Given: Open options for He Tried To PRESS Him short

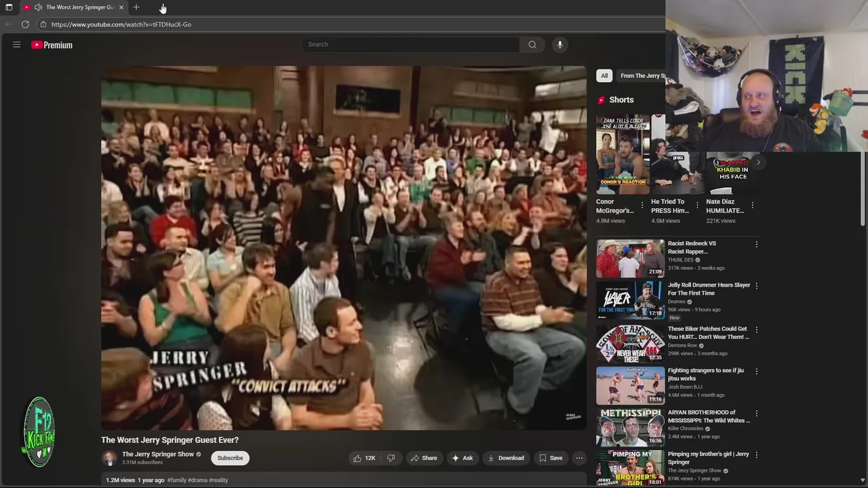Looking at the screenshot, I should click(x=697, y=205).
